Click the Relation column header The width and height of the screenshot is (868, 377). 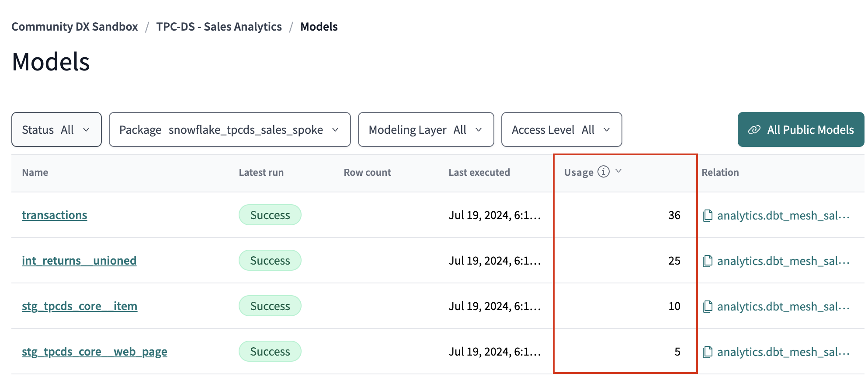pos(720,172)
